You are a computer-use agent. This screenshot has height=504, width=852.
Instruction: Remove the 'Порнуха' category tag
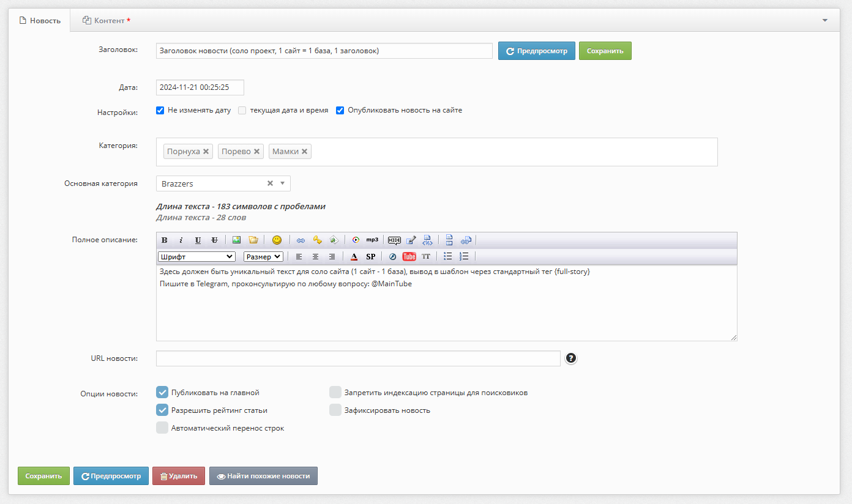206,151
